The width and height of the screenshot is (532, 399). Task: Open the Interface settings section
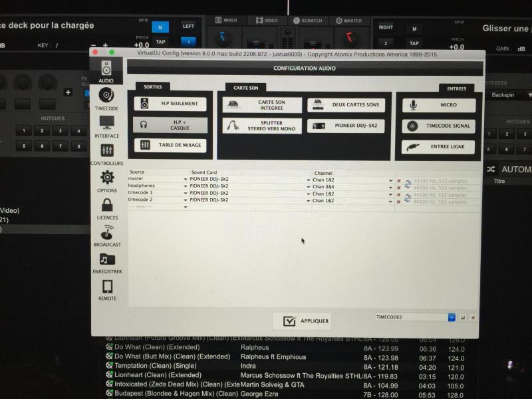[x=106, y=126]
